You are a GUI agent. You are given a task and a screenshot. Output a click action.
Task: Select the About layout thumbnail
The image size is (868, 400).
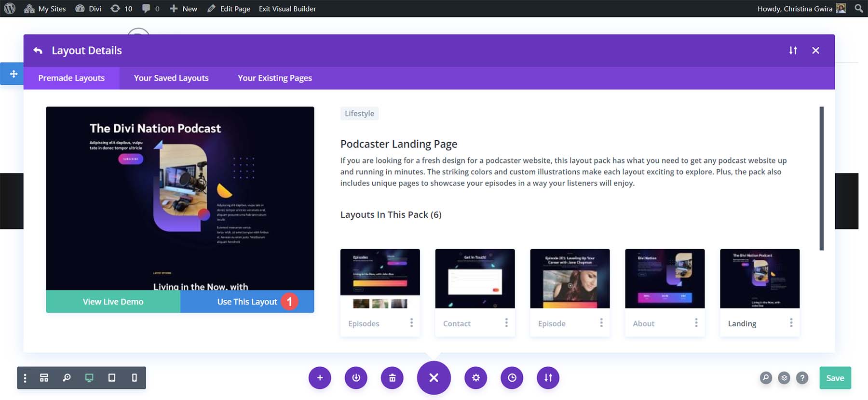pyautogui.click(x=665, y=279)
